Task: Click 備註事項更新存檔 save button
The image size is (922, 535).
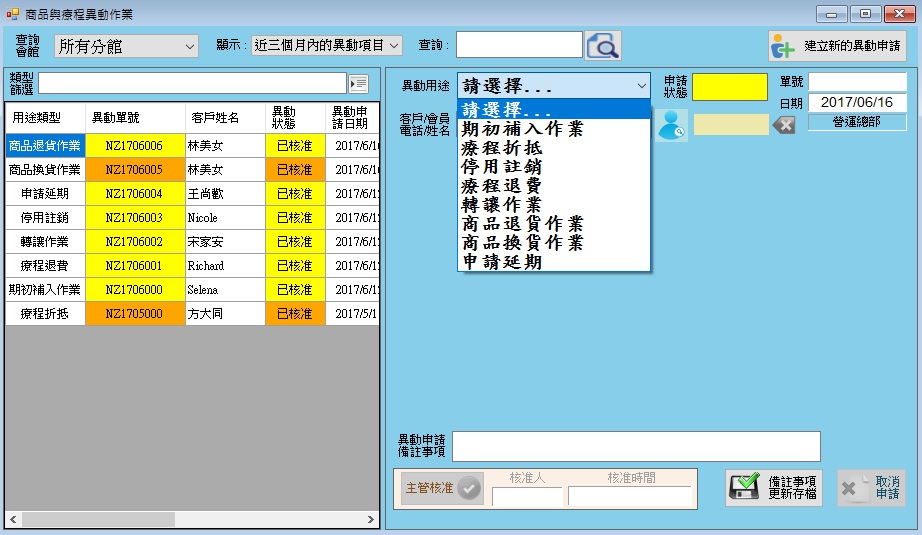Action: pos(773,488)
